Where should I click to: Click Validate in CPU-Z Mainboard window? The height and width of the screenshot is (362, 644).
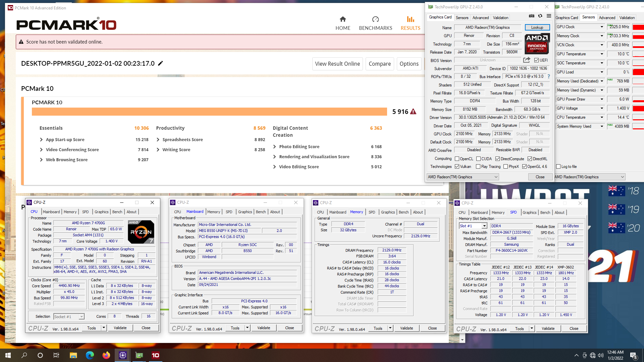(x=264, y=328)
